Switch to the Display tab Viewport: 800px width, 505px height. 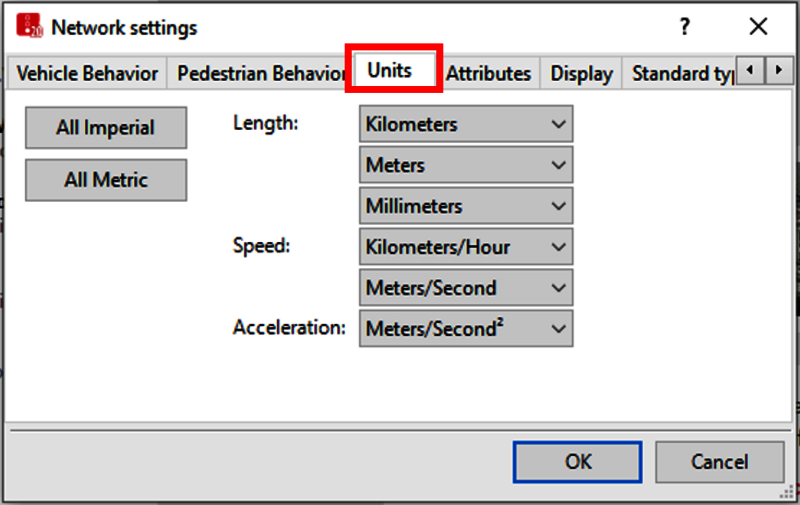(x=581, y=73)
